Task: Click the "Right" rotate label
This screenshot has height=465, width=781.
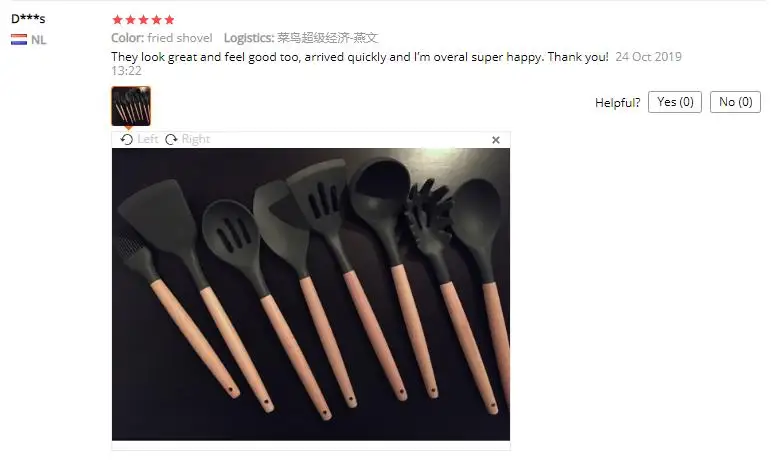Action: pos(196,139)
